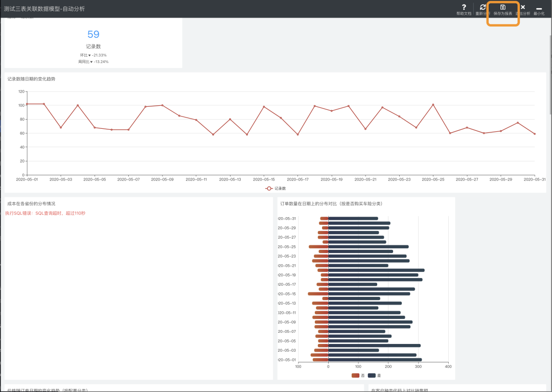Click the 周同比 -13.24% indicator

(x=94, y=61)
